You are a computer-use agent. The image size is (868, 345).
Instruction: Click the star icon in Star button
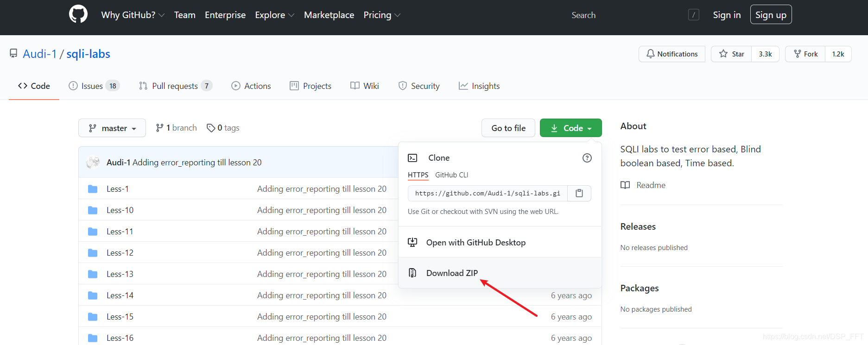[x=723, y=54]
